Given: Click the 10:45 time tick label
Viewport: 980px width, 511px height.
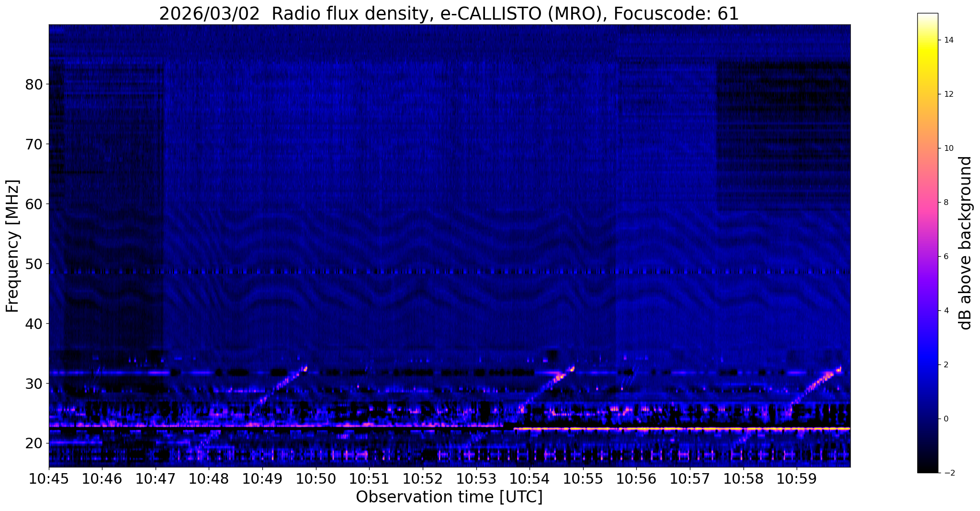Looking at the screenshot, I should coord(49,478).
